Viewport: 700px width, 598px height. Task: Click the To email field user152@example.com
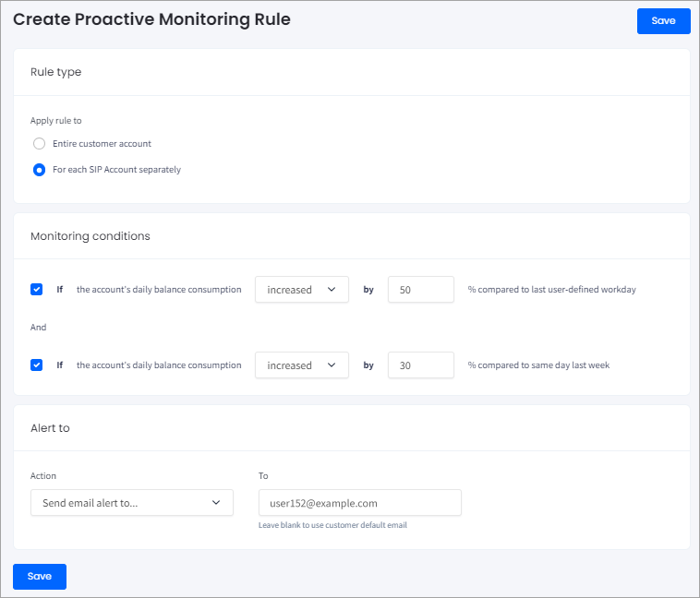[360, 503]
